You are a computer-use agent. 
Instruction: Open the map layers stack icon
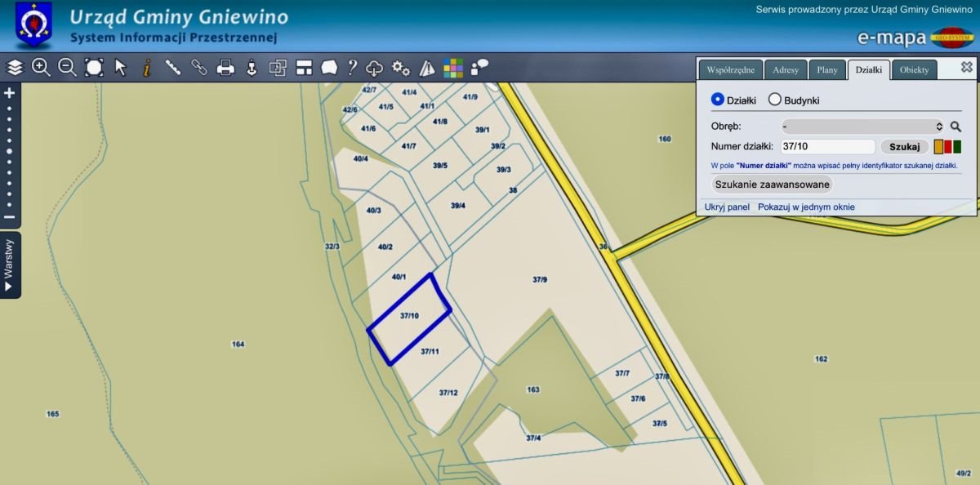(x=15, y=68)
